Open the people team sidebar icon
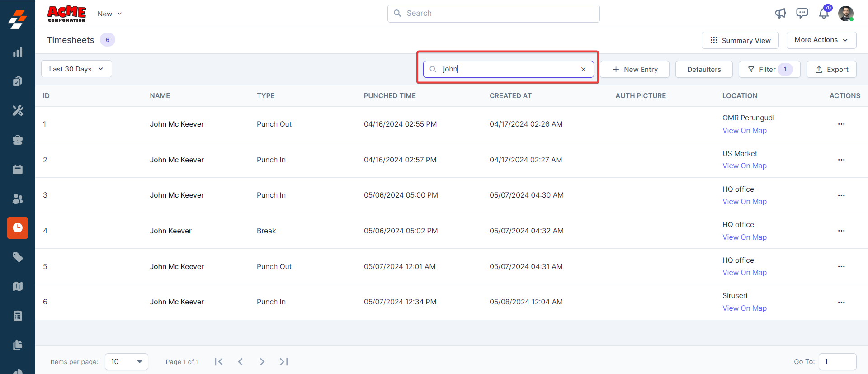 point(18,199)
